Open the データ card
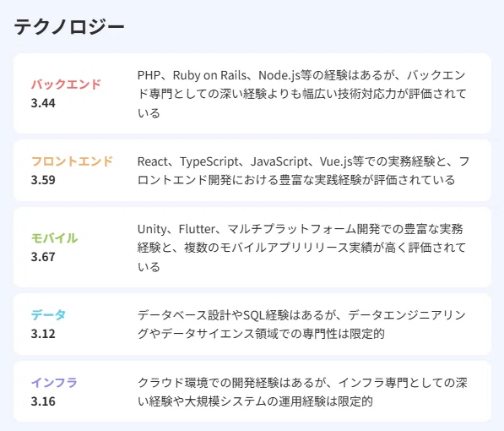504x431 pixels. click(x=252, y=325)
